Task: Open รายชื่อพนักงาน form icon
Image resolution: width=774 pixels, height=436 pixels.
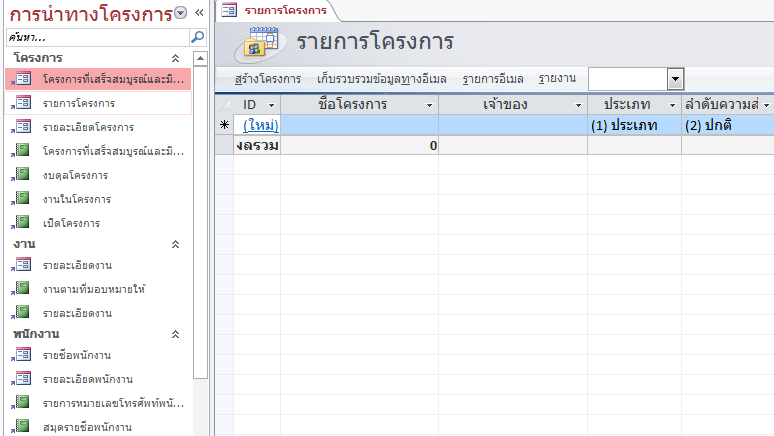Action: point(23,355)
